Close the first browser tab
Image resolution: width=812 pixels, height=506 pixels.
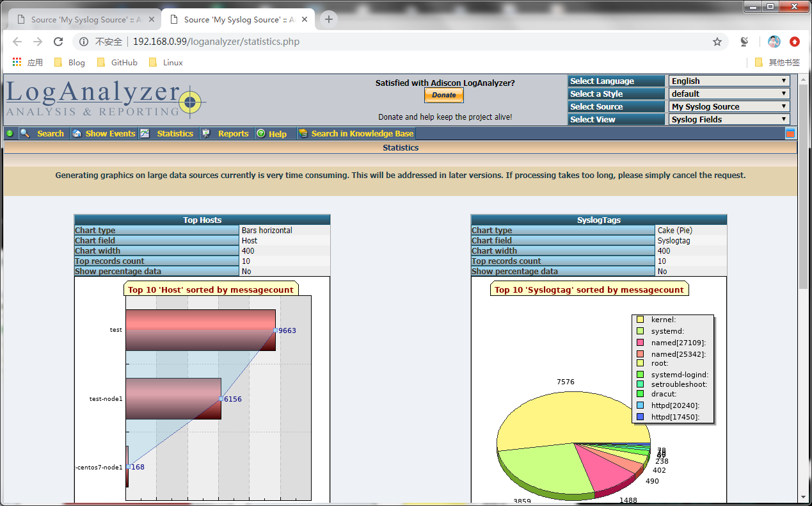pyautogui.click(x=152, y=20)
